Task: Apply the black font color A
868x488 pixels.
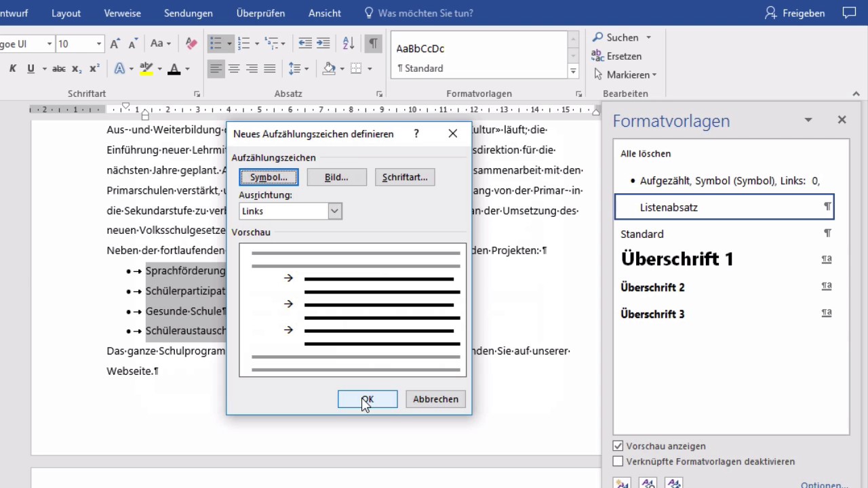Action: pyautogui.click(x=174, y=68)
